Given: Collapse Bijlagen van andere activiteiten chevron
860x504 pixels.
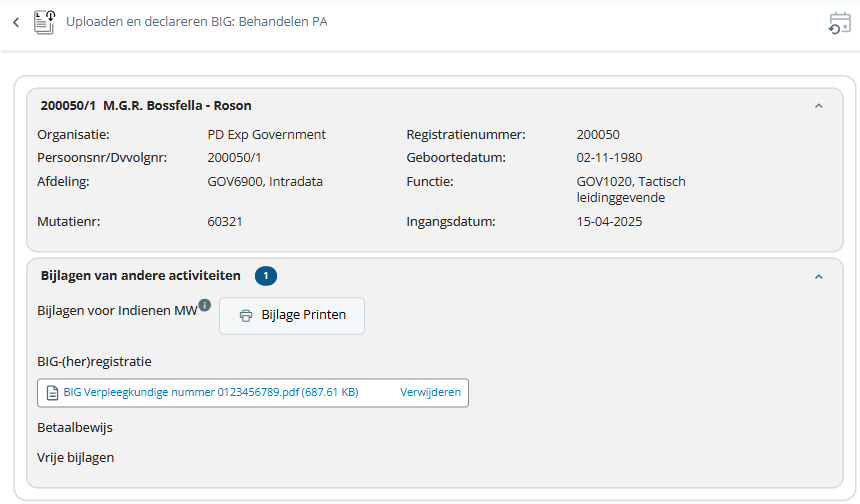Looking at the screenshot, I should [819, 276].
